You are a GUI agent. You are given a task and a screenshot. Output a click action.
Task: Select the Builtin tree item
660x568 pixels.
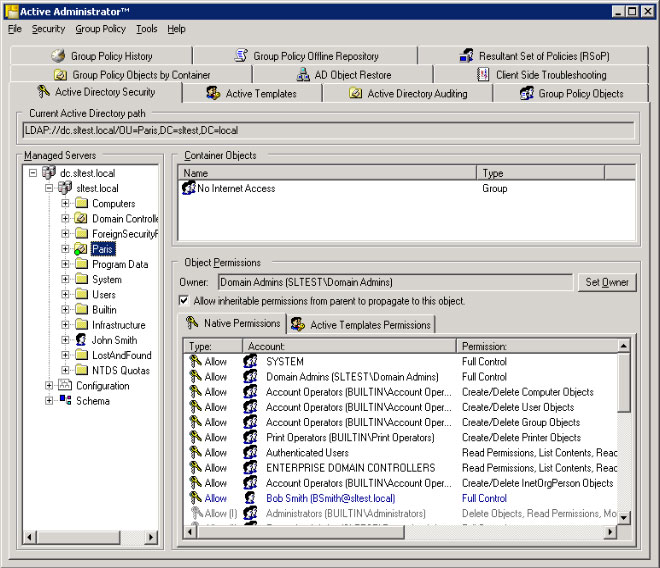pos(104,309)
